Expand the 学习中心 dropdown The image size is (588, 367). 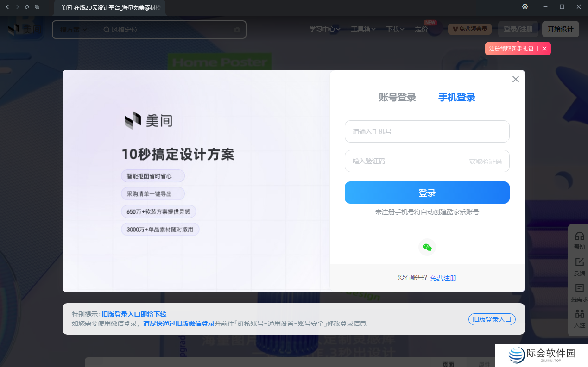coord(324,29)
